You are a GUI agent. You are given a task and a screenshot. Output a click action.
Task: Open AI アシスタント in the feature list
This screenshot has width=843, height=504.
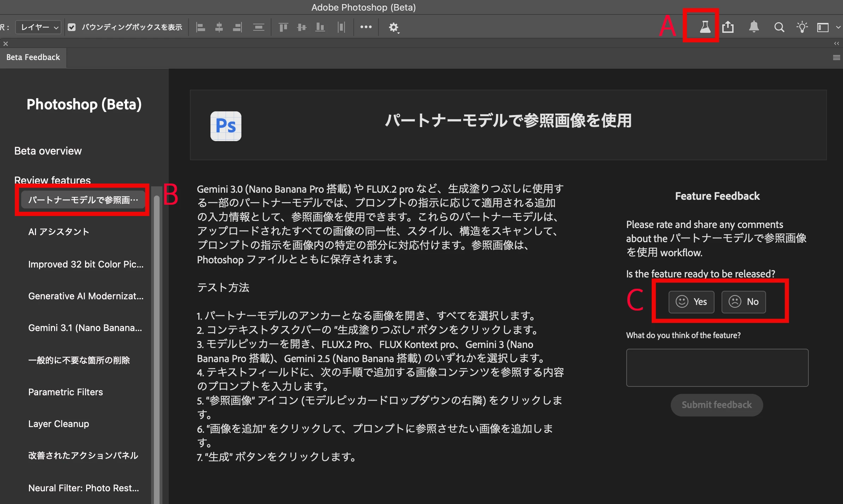coord(59,232)
